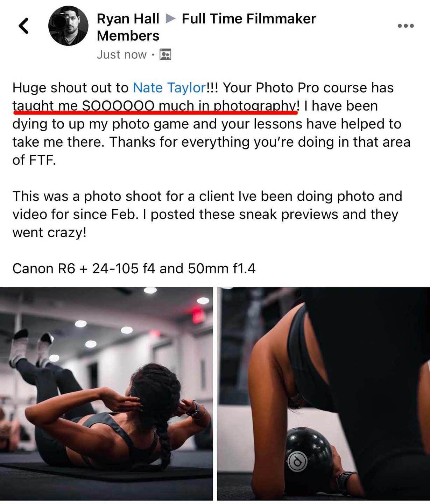Viewport: 430px width, 504px height.
Task: Tap the "Huge shout out to" text
Action: click(x=71, y=87)
